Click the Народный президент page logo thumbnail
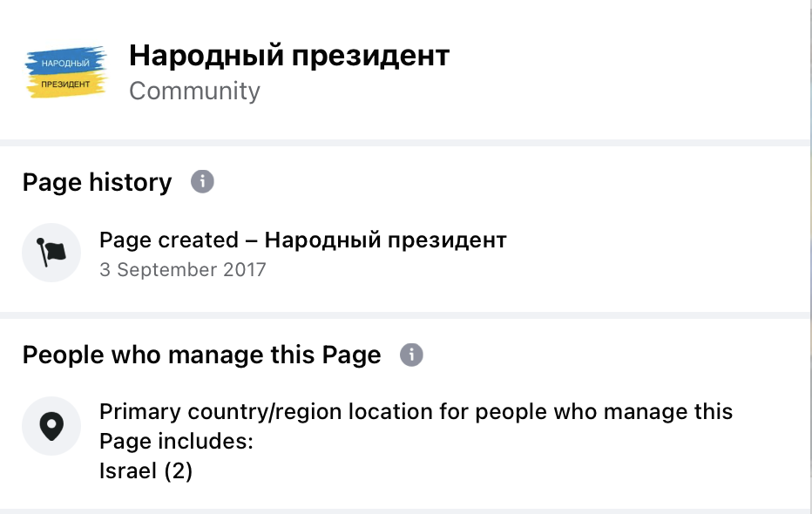This screenshot has width=812, height=514. (x=65, y=72)
